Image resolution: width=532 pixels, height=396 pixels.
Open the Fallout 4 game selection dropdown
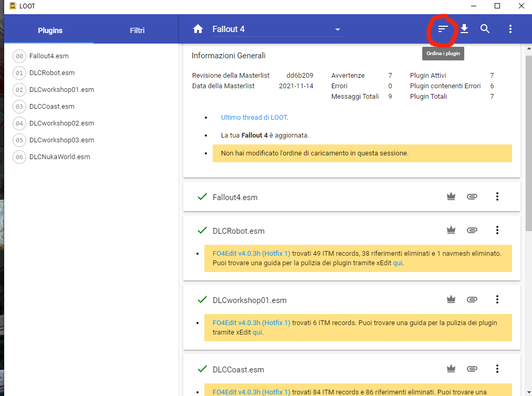click(278, 29)
